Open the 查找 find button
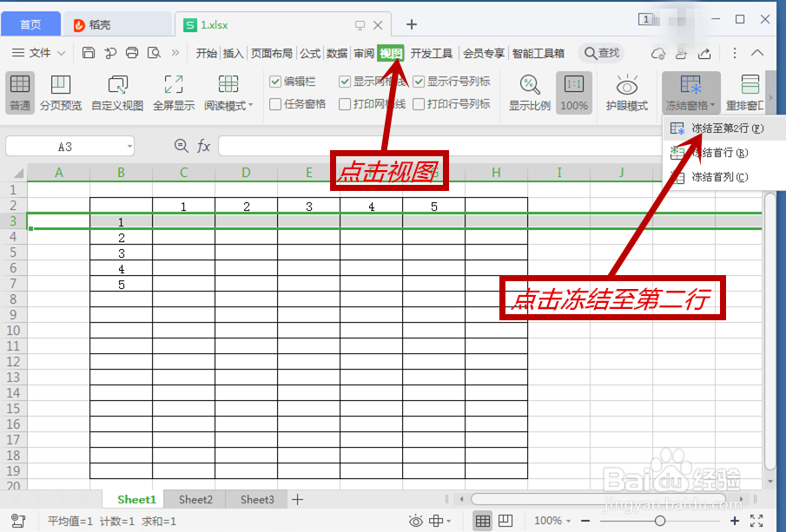Viewport: 786px width, 532px height. [x=600, y=52]
